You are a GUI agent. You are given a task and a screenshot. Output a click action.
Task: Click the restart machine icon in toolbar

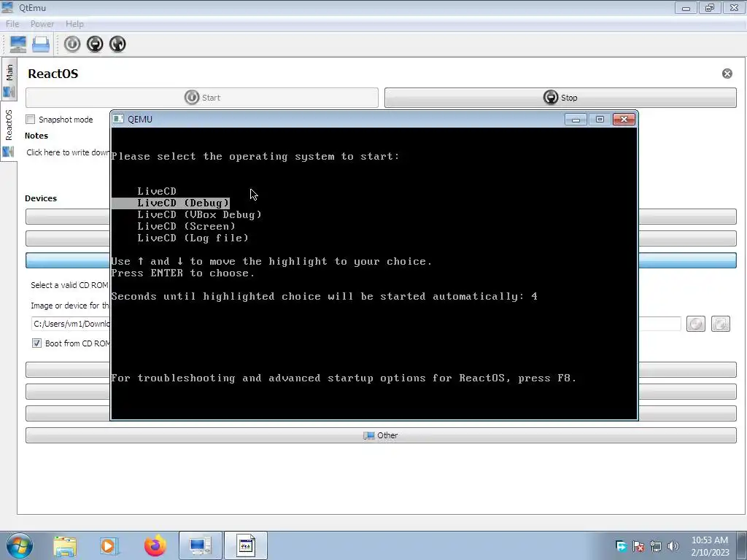click(x=117, y=44)
